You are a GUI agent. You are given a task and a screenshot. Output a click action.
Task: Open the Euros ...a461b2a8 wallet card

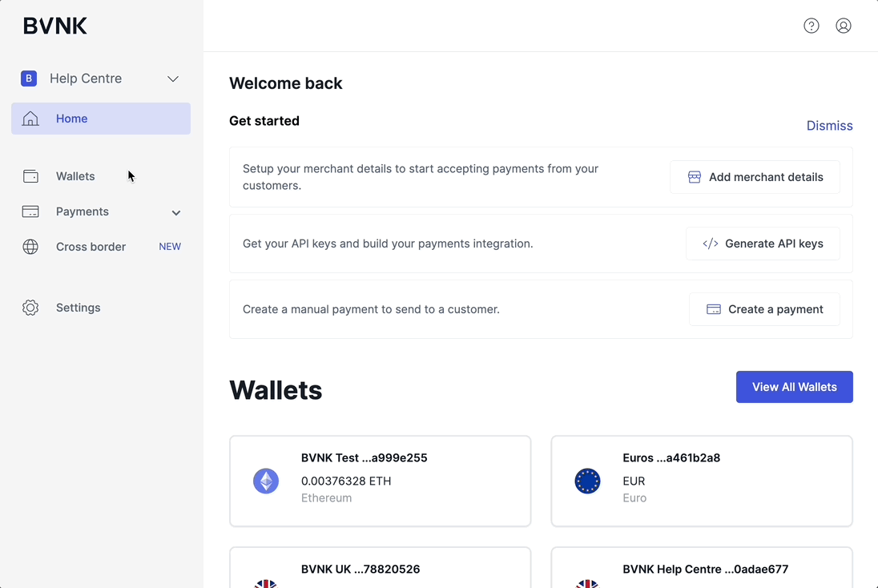coord(702,481)
